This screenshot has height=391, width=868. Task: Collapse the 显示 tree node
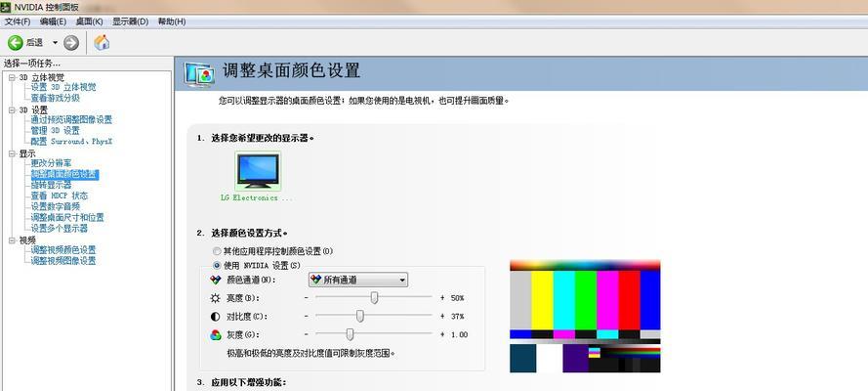(12, 153)
